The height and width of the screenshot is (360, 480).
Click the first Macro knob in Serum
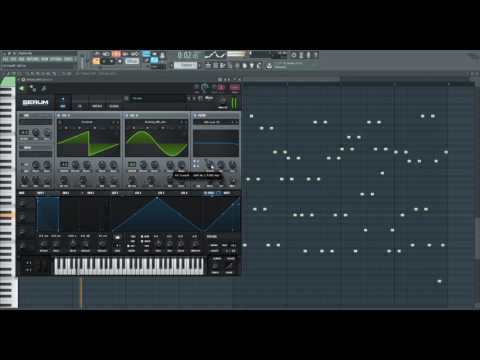click(22, 203)
